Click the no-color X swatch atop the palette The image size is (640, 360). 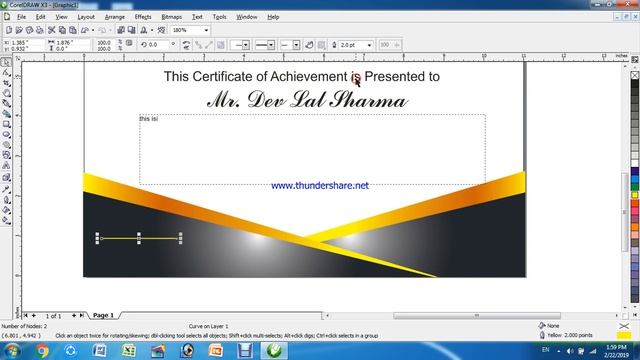[635, 75]
